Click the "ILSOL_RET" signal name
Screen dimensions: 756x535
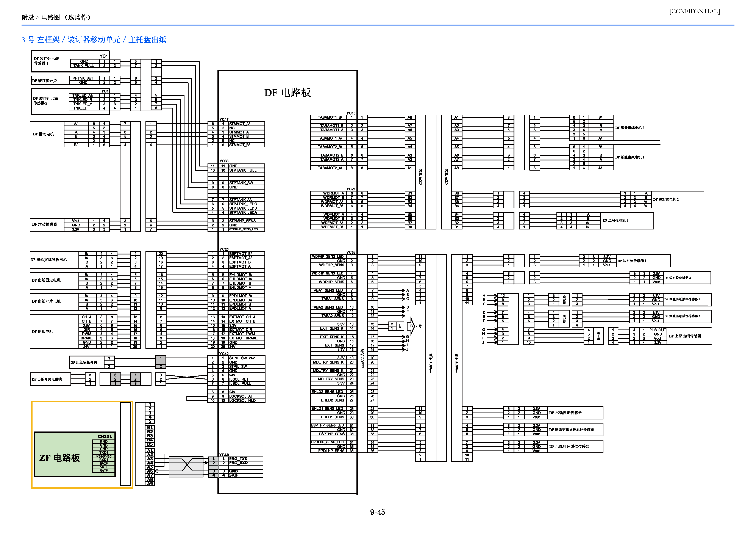pyautogui.click(x=239, y=379)
